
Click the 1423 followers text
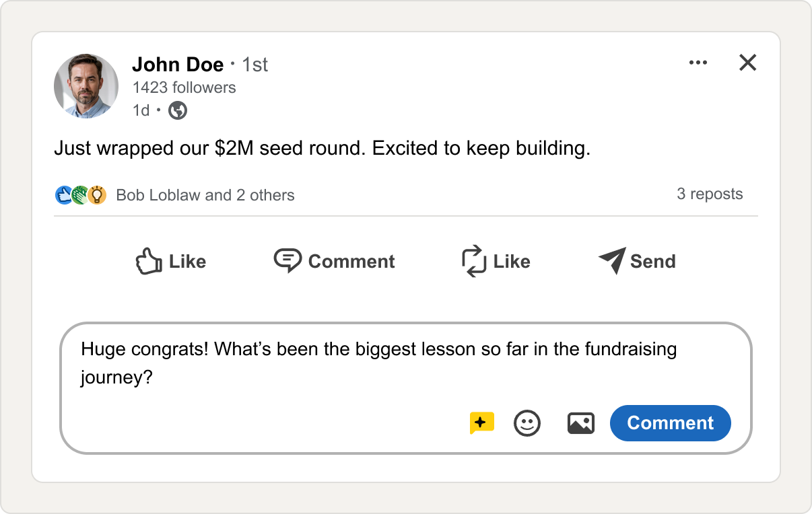click(184, 87)
